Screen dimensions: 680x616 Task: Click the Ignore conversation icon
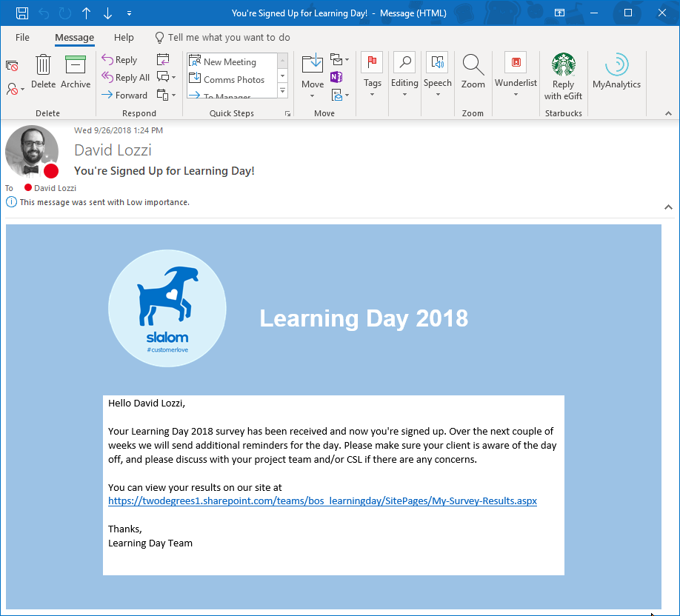pos(11,66)
